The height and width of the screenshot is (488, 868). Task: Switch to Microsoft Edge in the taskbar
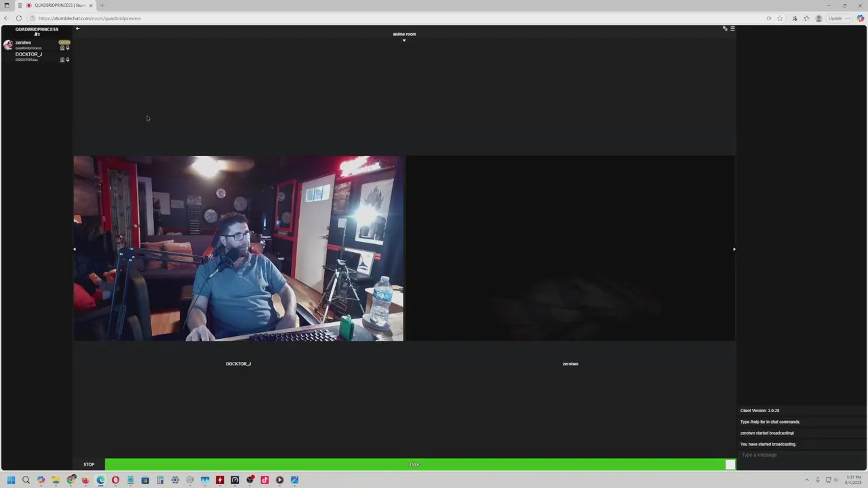[x=100, y=480]
